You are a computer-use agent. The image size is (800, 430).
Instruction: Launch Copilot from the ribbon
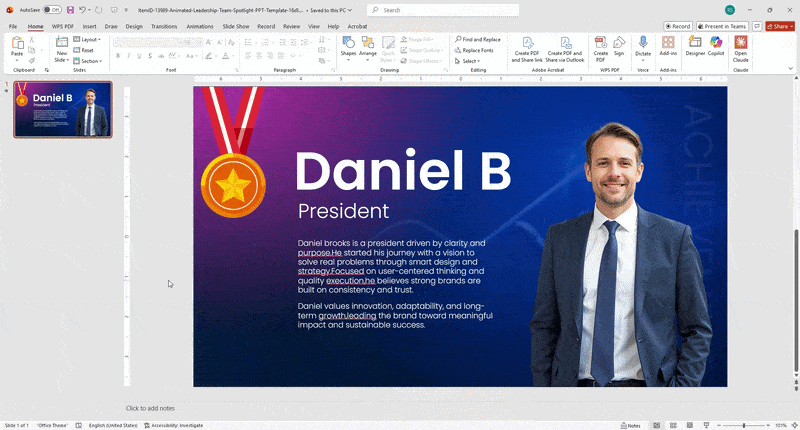[x=716, y=46]
